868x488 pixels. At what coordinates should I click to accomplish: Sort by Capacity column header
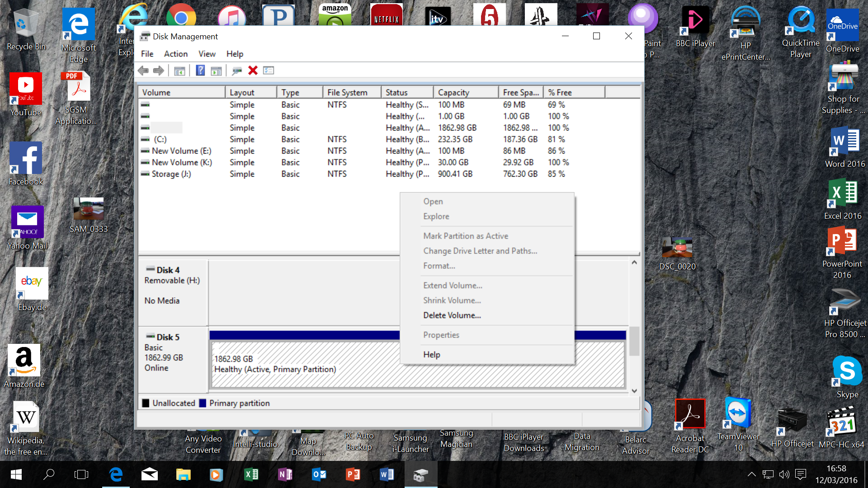(453, 92)
